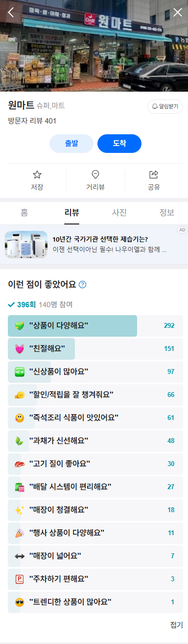Open the dehumidifier ad banner
Viewport: 188px width, 644px height.
pyautogui.click(x=94, y=245)
